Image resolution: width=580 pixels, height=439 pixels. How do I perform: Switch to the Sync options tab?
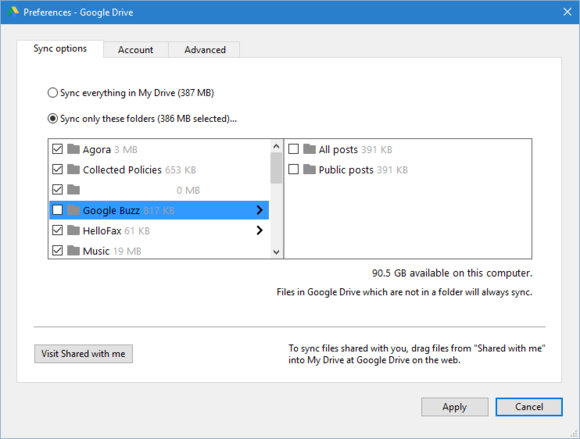[x=60, y=49]
